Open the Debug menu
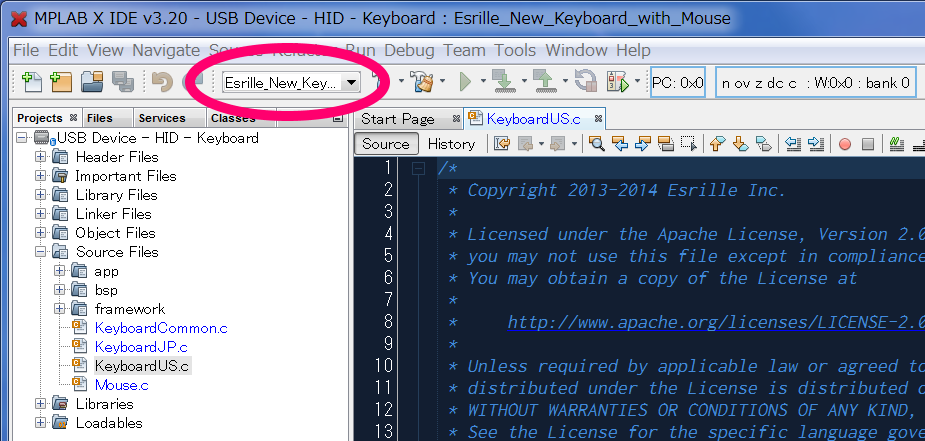This screenshot has width=925, height=441. 409,51
